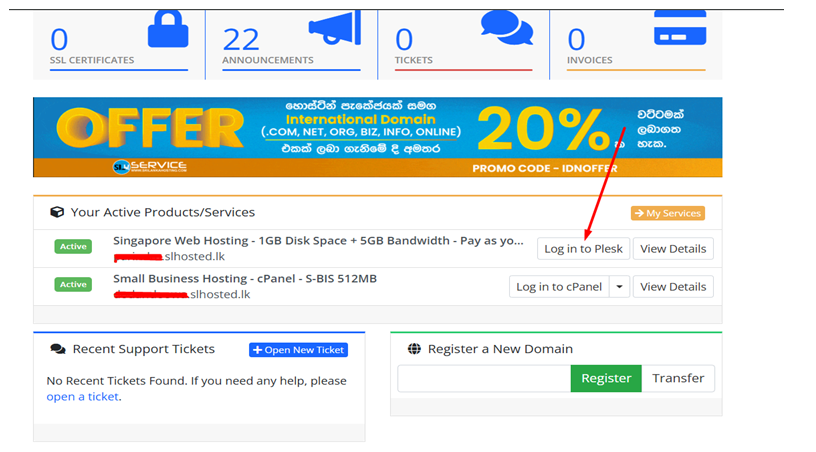Click Log in to cPanel button
Image resolution: width=816 pixels, height=452 pixels.
click(x=559, y=286)
